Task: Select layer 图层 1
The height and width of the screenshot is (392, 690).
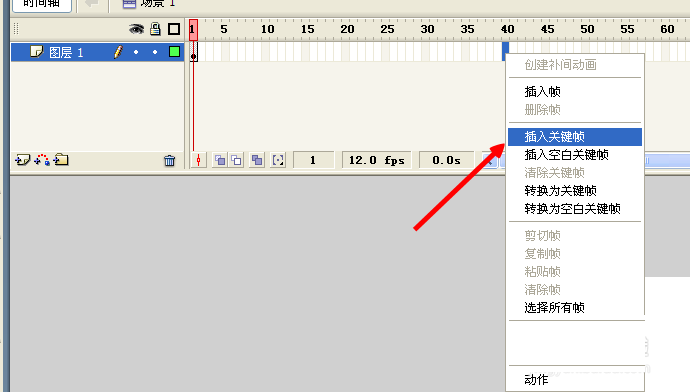Action: pyautogui.click(x=97, y=52)
